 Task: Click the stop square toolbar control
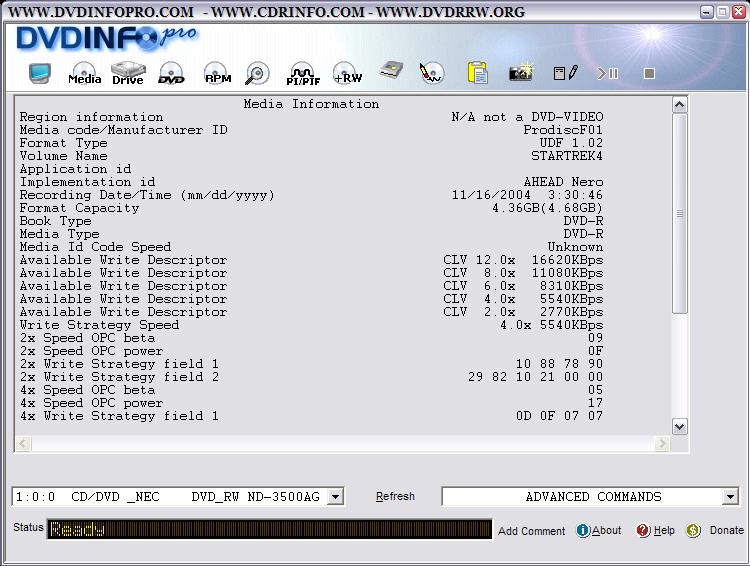[x=649, y=73]
